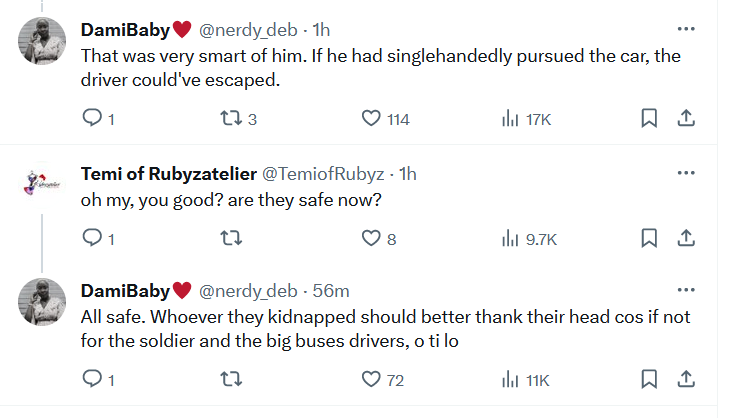The width and height of the screenshot is (752, 418).
Task: Click Temi of Rubyzatelier's profile picture
Action: tap(43, 185)
